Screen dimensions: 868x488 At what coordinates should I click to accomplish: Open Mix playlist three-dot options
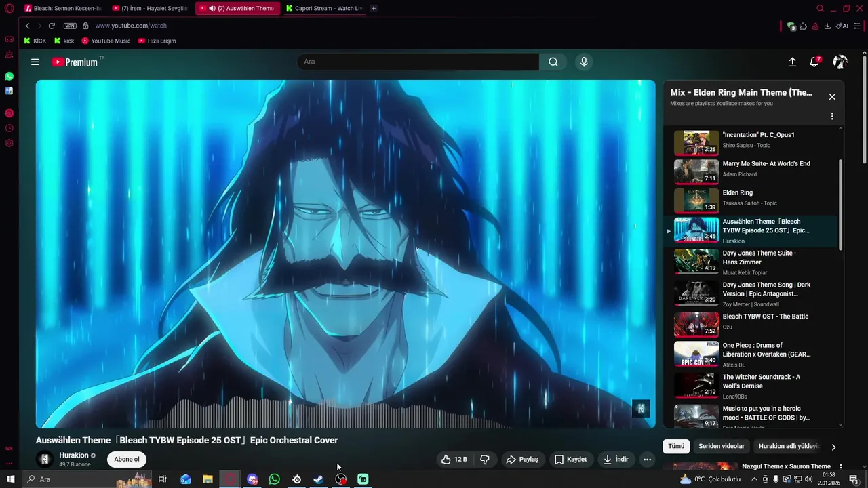pos(832,117)
